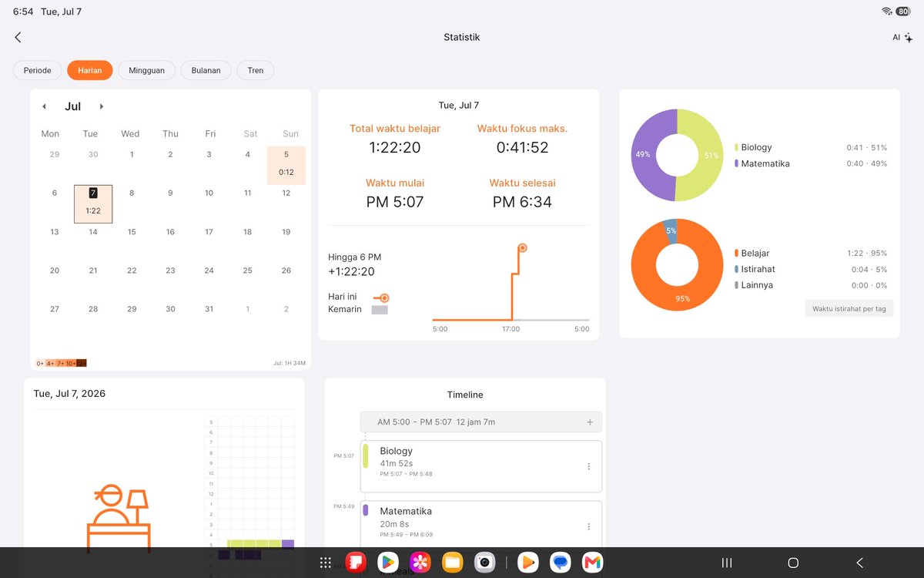The image size is (924, 578).
Task: Open the Biology timeline session card
Action: point(481,466)
